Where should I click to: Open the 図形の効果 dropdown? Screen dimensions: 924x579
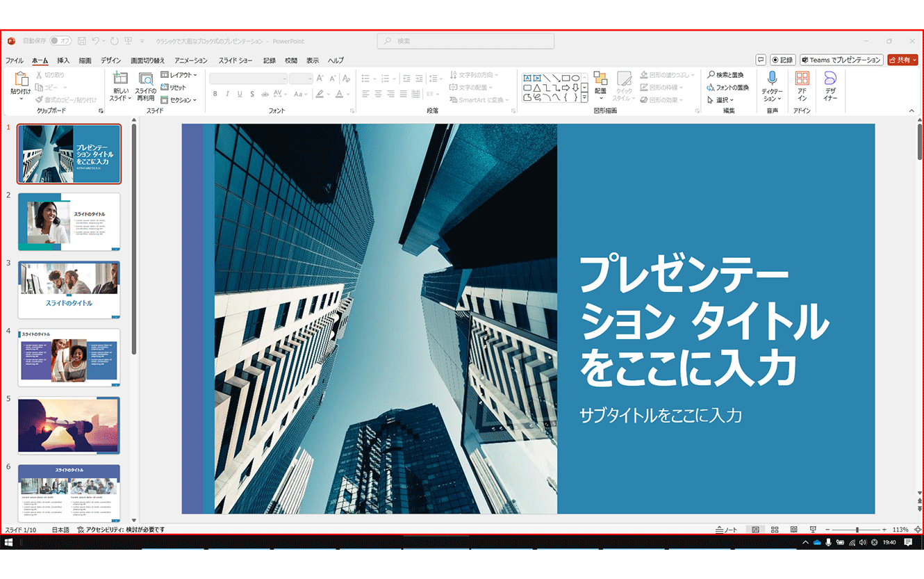tap(664, 99)
